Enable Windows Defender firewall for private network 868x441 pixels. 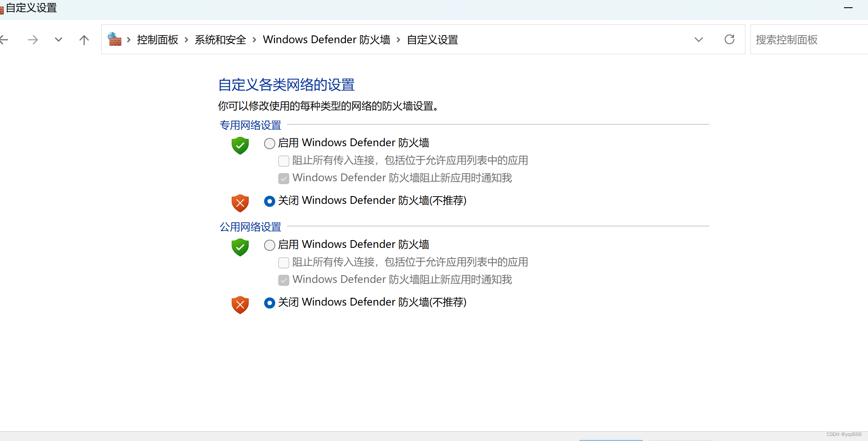(x=270, y=143)
